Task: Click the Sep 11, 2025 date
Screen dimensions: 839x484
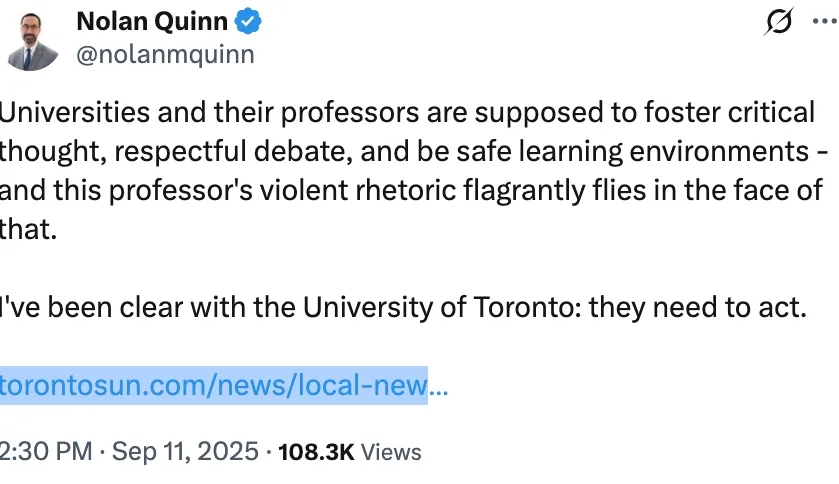Action: tap(185, 451)
